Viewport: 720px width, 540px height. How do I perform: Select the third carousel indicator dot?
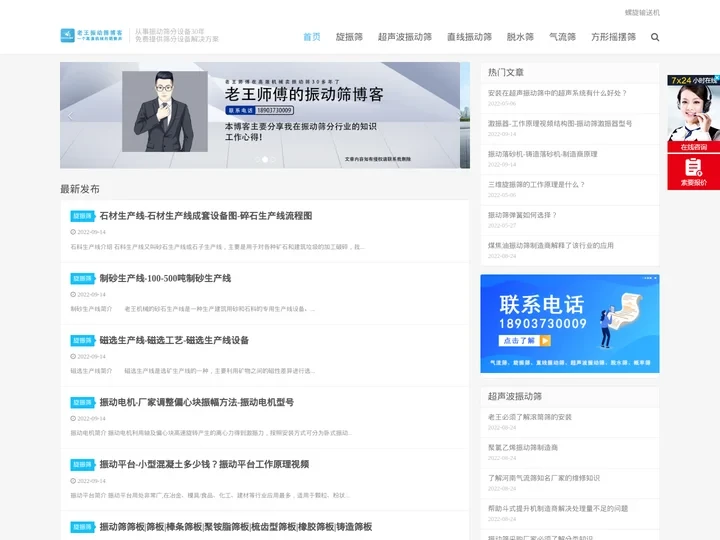point(273,159)
